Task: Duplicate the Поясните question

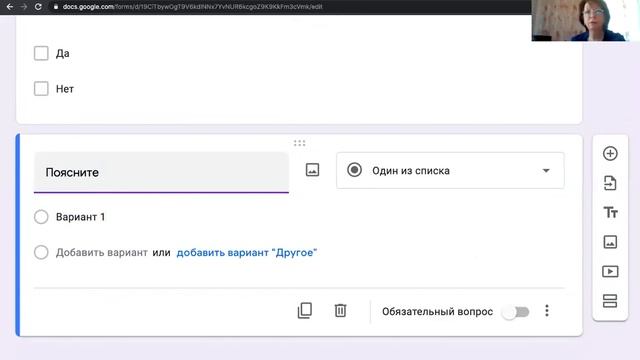Action: [305, 311]
